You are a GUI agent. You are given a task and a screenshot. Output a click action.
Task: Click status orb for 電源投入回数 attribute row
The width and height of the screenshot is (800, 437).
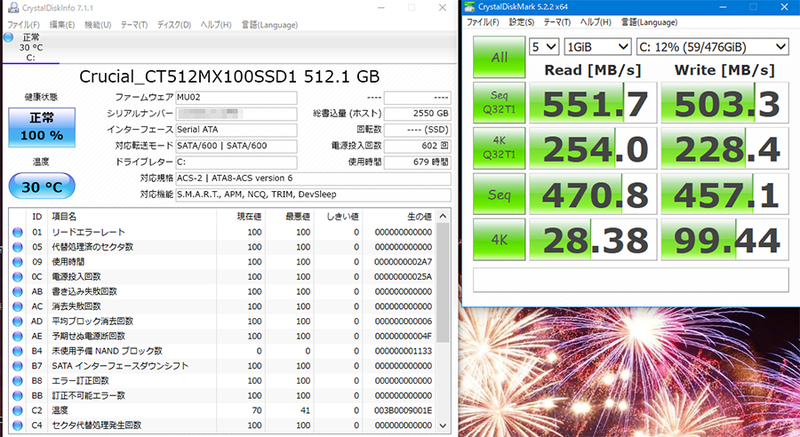[x=17, y=277]
